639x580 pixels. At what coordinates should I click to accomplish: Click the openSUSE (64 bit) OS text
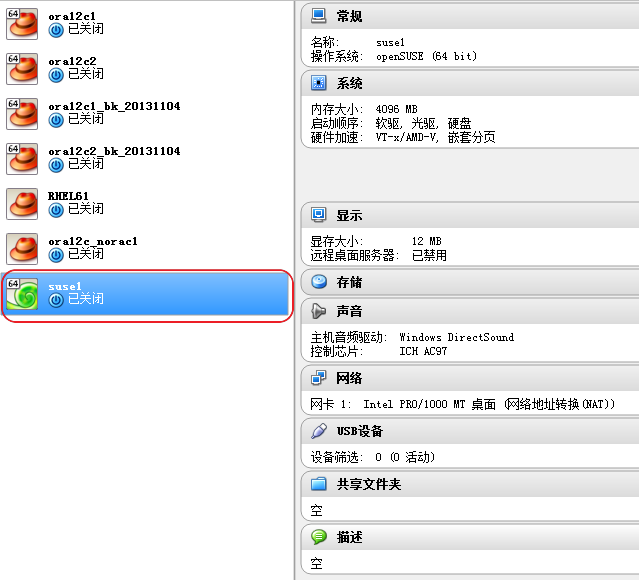coord(426,56)
